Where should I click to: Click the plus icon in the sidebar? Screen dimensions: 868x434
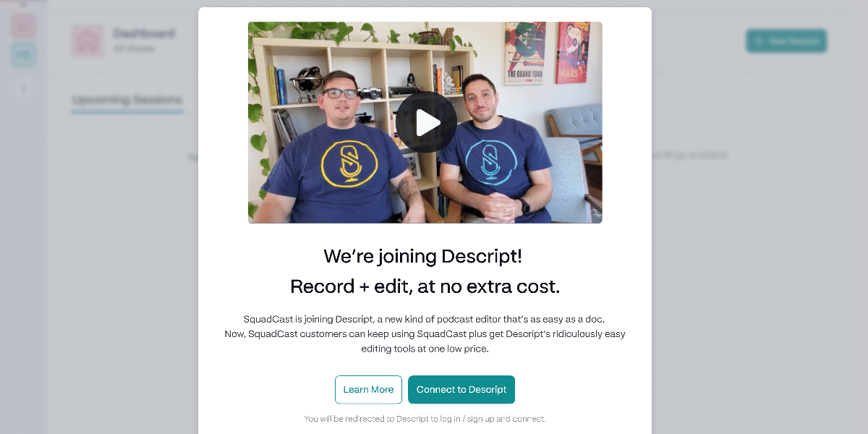point(23,89)
